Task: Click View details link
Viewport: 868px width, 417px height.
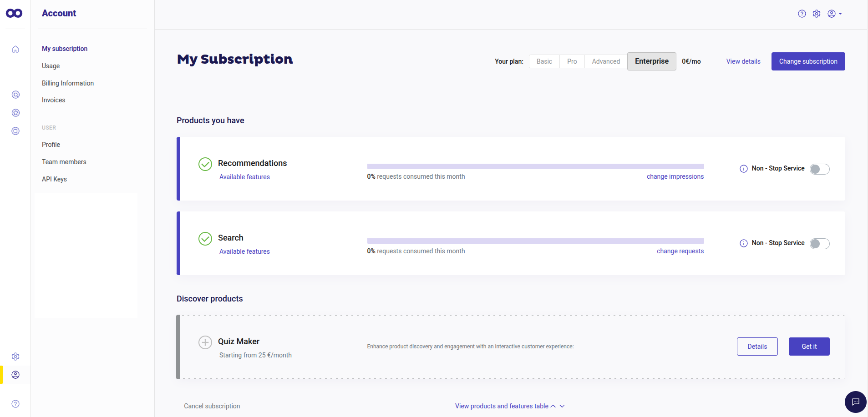Action: coord(743,61)
